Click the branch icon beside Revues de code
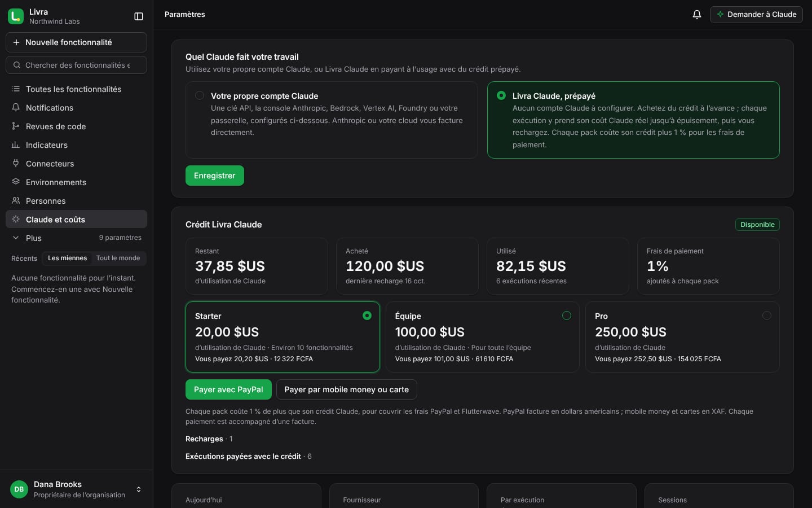The width and height of the screenshot is (812, 508). click(16, 126)
